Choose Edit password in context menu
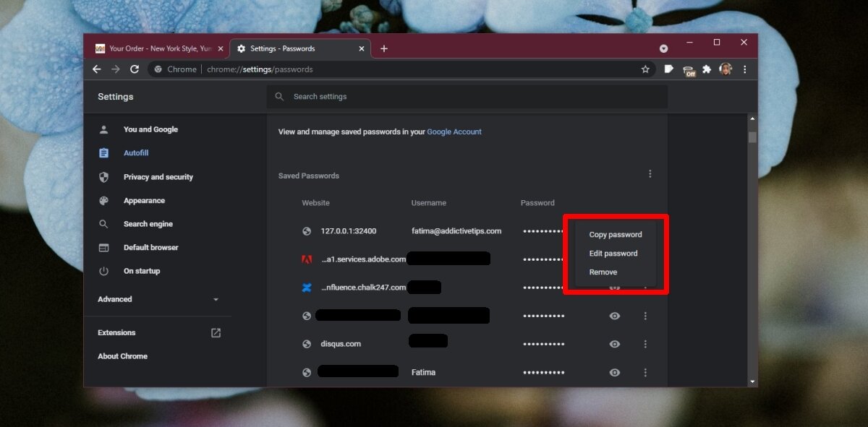 pyautogui.click(x=613, y=254)
